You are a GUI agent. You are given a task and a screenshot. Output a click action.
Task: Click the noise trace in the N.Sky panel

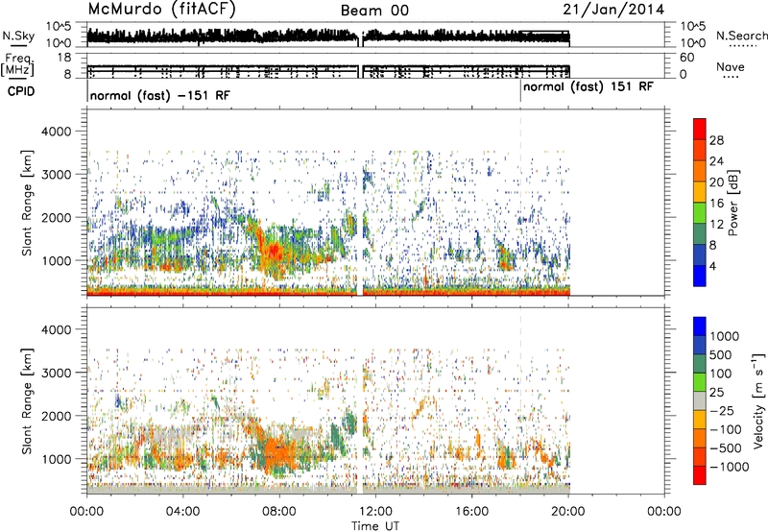328,36
